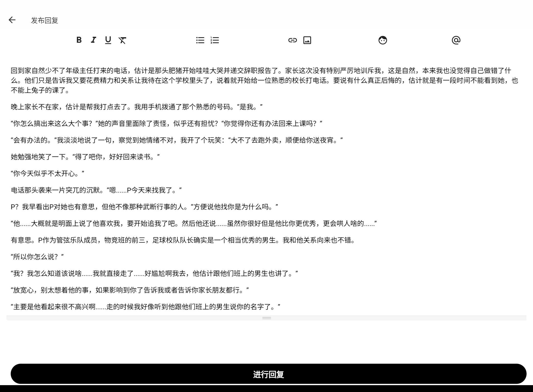Click the line starting 有意思。P作为管弦乐队成员
The width and height of the screenshot is (533, 392).
coord(183,240)
